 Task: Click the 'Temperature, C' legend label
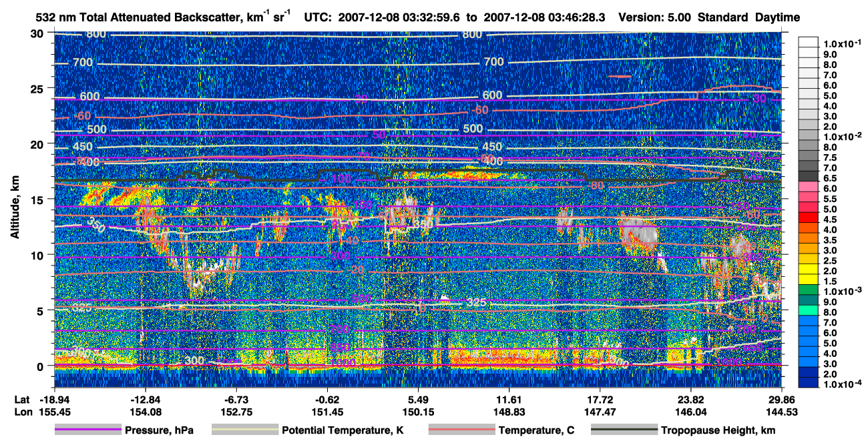536,430
